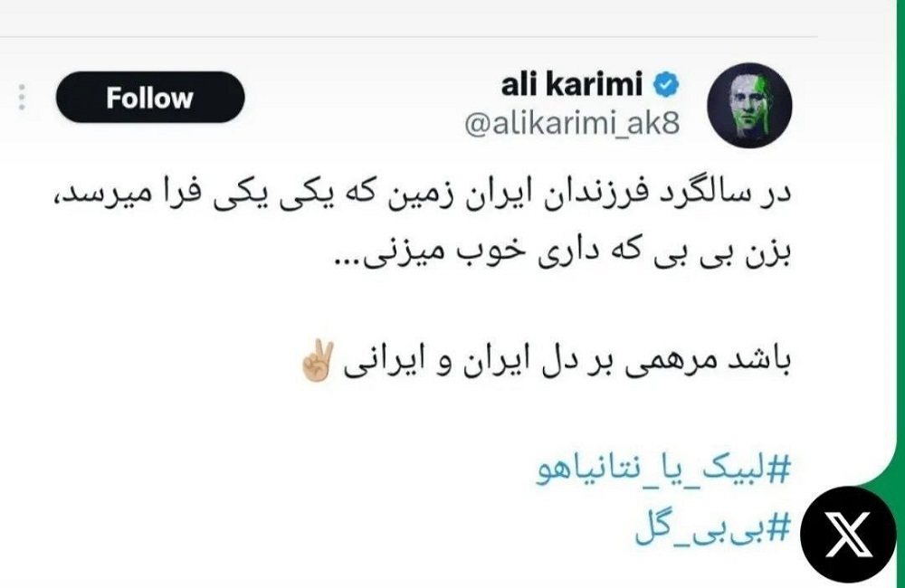This screenshot has height=588, width=905.
Task: Click the blue verified badge
Action: click(x=666, y=85)
